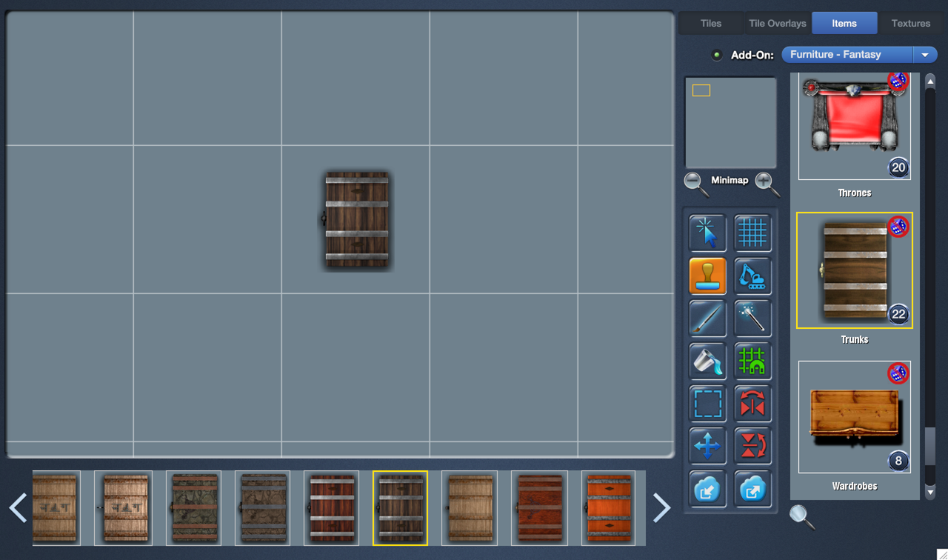Select the excavator digging tool
Image resolution: width=948 pixels, height=560 pixels.
(752, 276)
